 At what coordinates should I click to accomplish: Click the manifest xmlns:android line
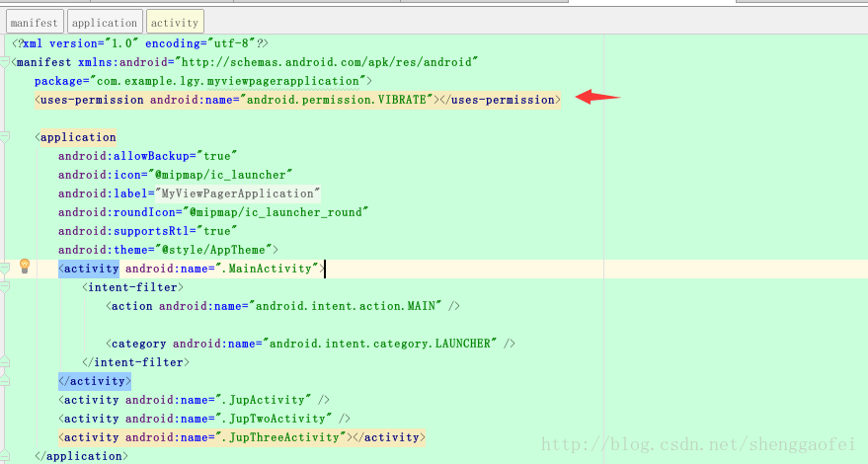click(245, 62)
